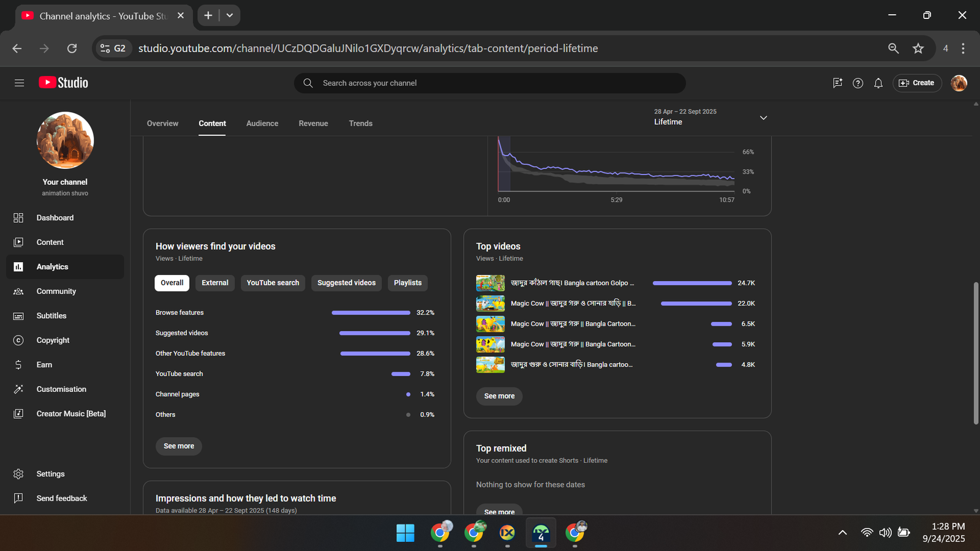980x551 pixels.
Task: Click the Create button
Action: tap(917, 83)
